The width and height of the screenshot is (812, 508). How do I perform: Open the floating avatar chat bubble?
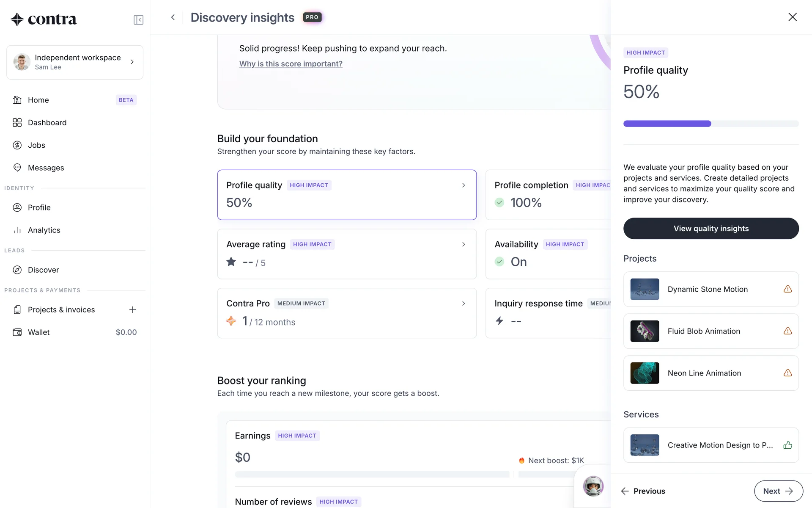click(593, 486)
